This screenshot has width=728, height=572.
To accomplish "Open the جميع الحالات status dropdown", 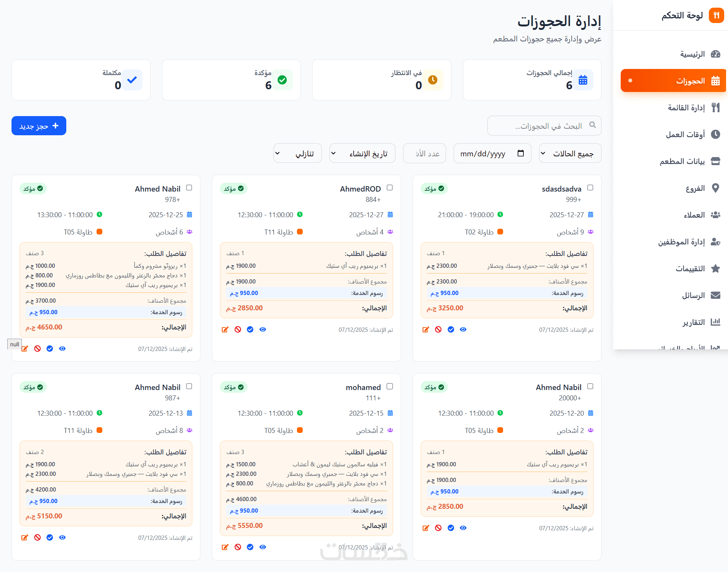I will coord(570,154).
